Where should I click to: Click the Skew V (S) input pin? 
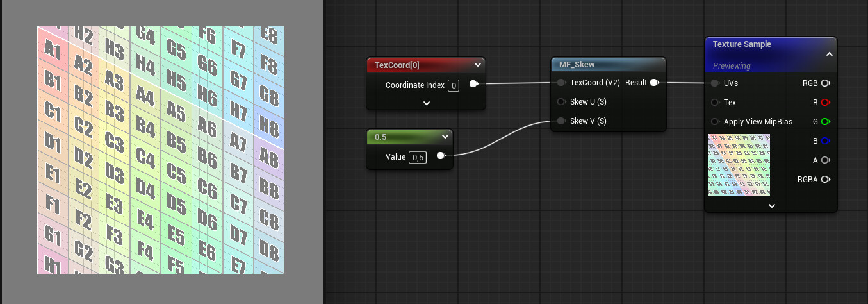pos(561,121)
